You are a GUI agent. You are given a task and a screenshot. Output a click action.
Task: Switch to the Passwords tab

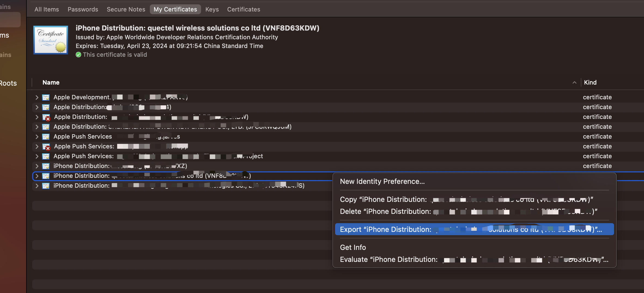point(83,9)
